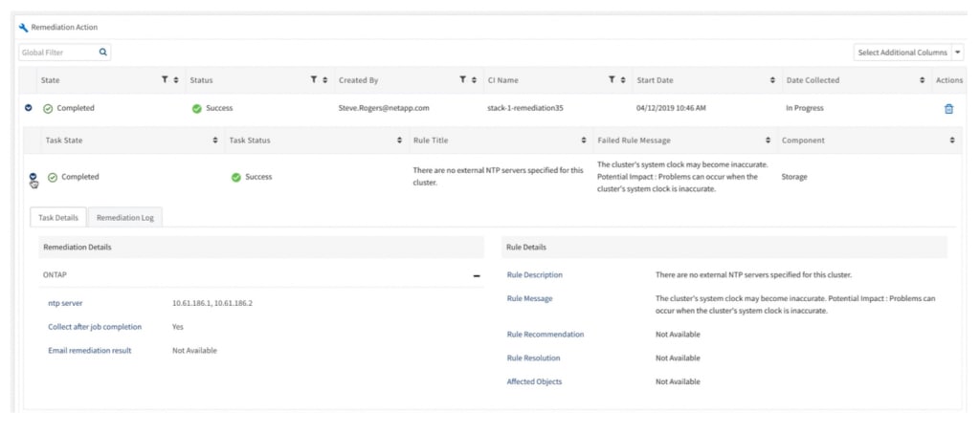The width and height of the screenshot is (980, 434).
Task: Select the Task Details tab
Action: click(x=58, y=218)
